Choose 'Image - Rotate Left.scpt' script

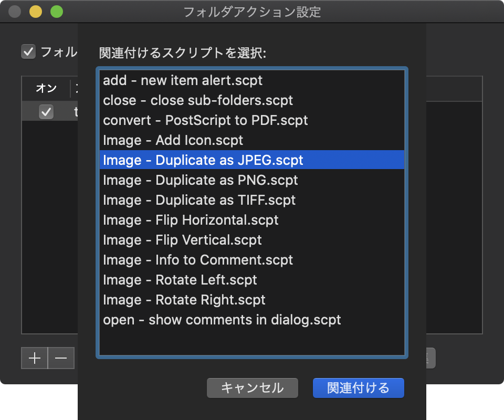[180, 280]
